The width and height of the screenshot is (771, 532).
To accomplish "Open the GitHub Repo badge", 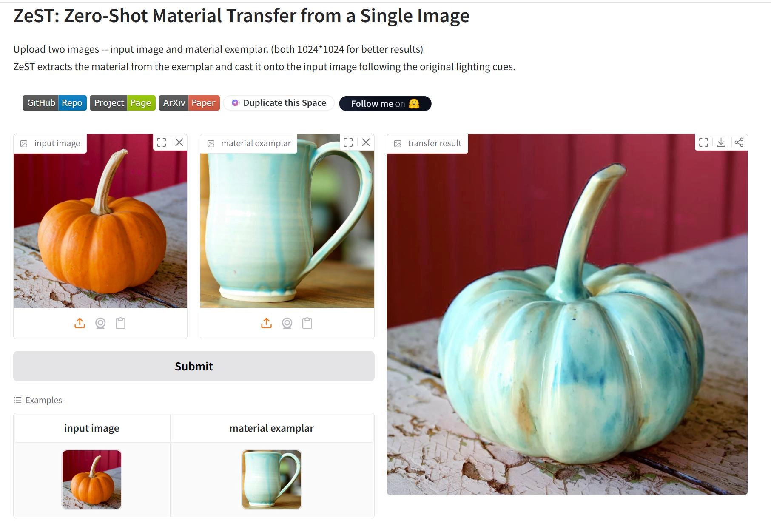I will click(x=55, y=103).
